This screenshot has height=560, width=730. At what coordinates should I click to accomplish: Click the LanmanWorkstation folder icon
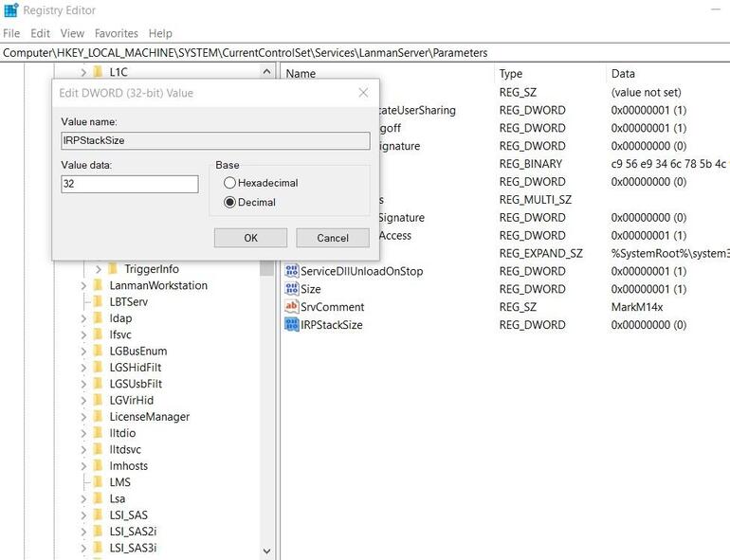point(98,285)
